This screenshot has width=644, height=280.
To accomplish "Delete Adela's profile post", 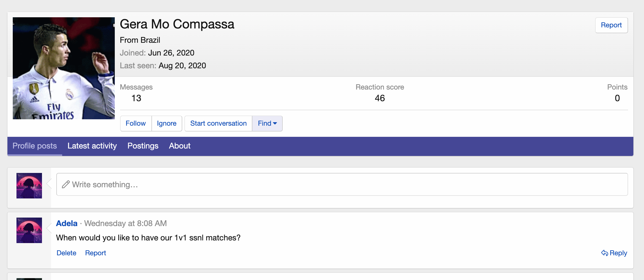I will point(66,253).
